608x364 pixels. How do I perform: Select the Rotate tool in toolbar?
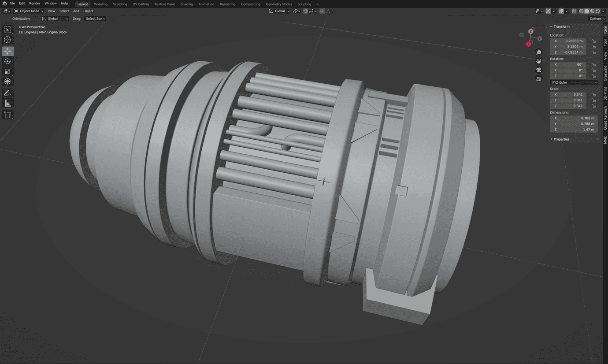click(x=7, y=61)
